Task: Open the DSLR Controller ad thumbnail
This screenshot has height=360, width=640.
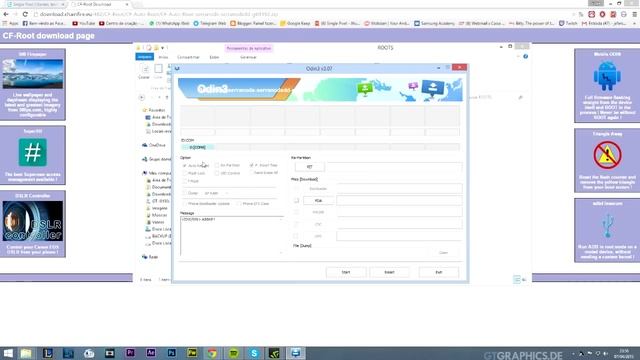Action: (x=33, y=221)
